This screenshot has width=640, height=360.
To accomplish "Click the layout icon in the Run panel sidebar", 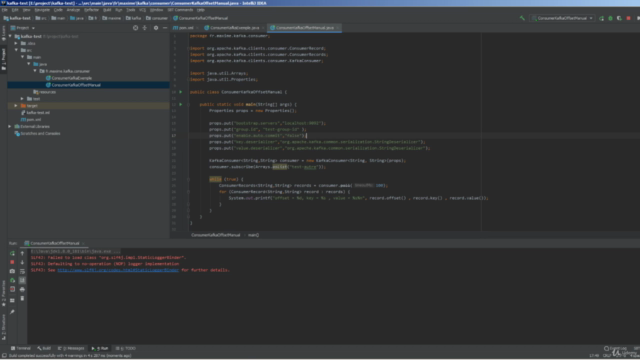I will 12,300.
